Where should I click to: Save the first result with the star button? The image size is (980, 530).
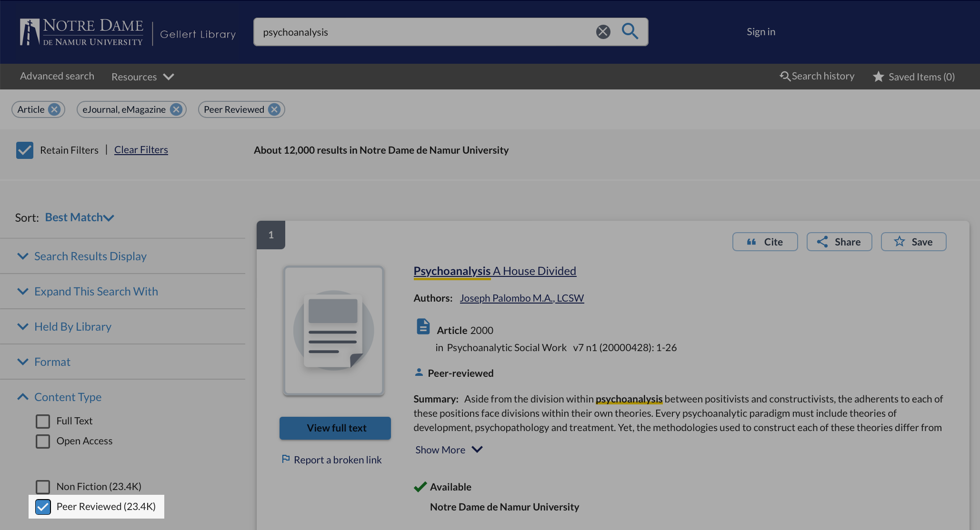coord(913,242)
